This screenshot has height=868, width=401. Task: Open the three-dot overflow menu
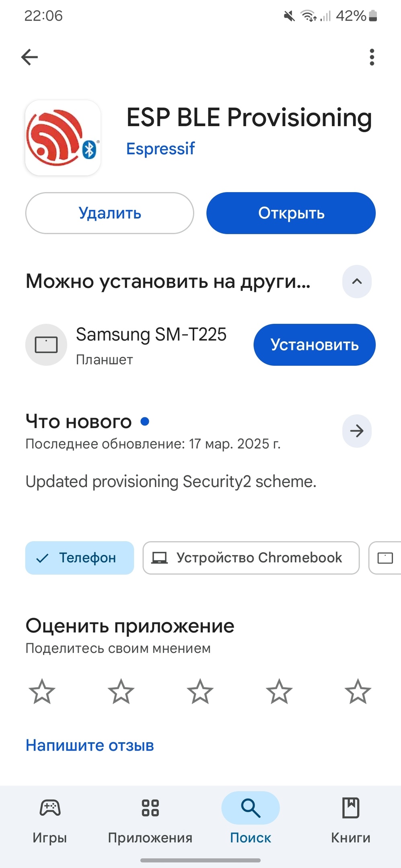pyautogui.click(x=372, y=57)
